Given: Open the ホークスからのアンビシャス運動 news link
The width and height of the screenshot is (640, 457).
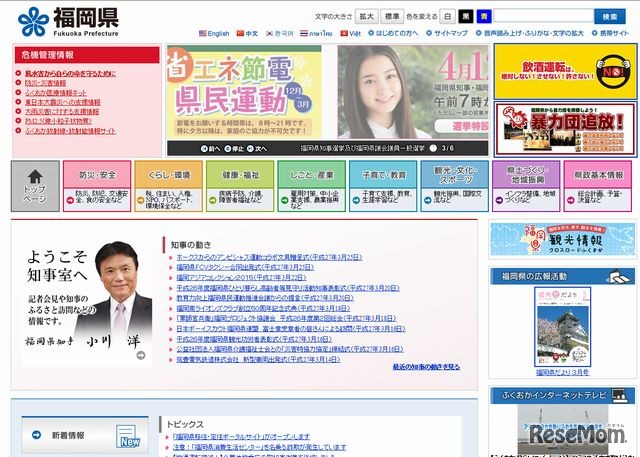Looking at the screenshot, I should pos(269,257).
